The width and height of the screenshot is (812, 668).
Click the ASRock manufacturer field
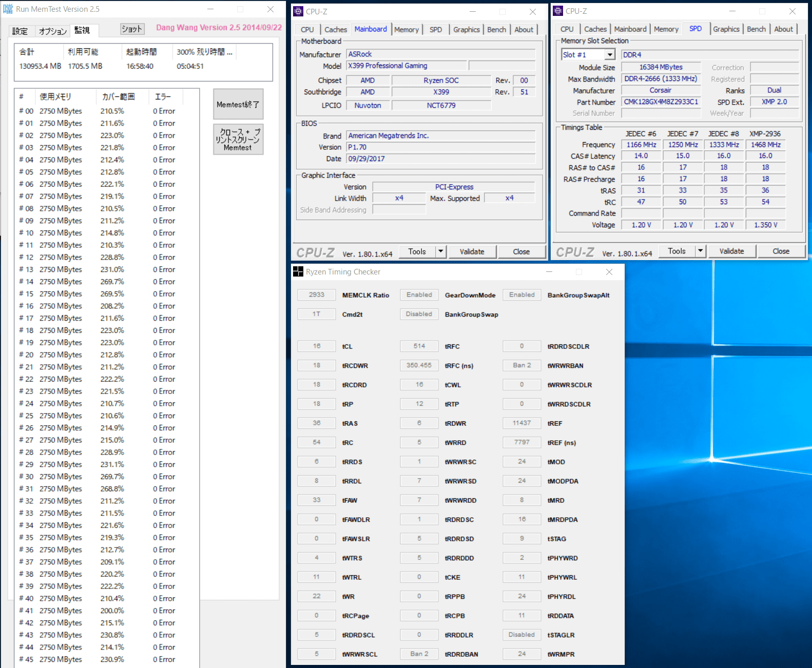point(441,54)
